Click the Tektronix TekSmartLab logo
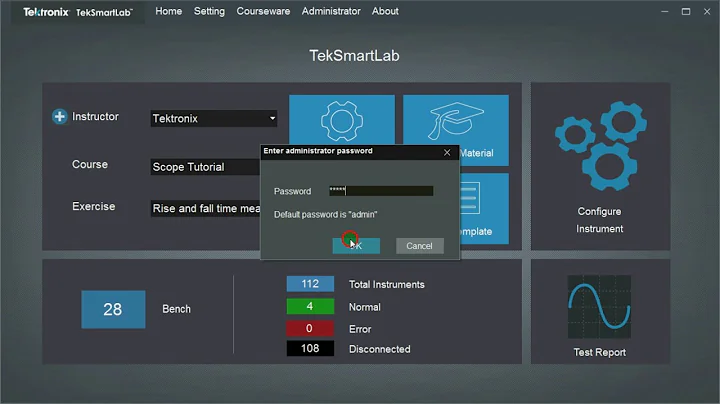Screen dimensions: 720x404 [78, 12]
